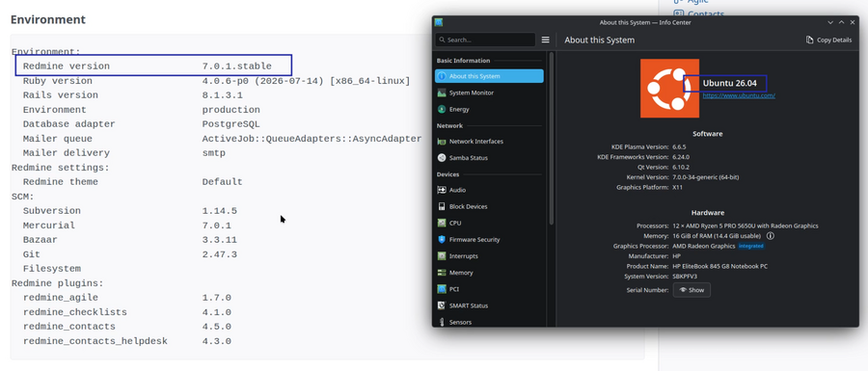Image resolution: width=868 pixels, height=371 pixels.
Task: Select the 'production' environment value
Action: tap(231, 110)
